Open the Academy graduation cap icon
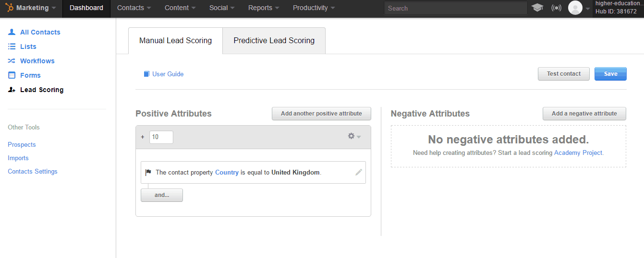Viewport: 644px width, 258px height. (537, 8)
